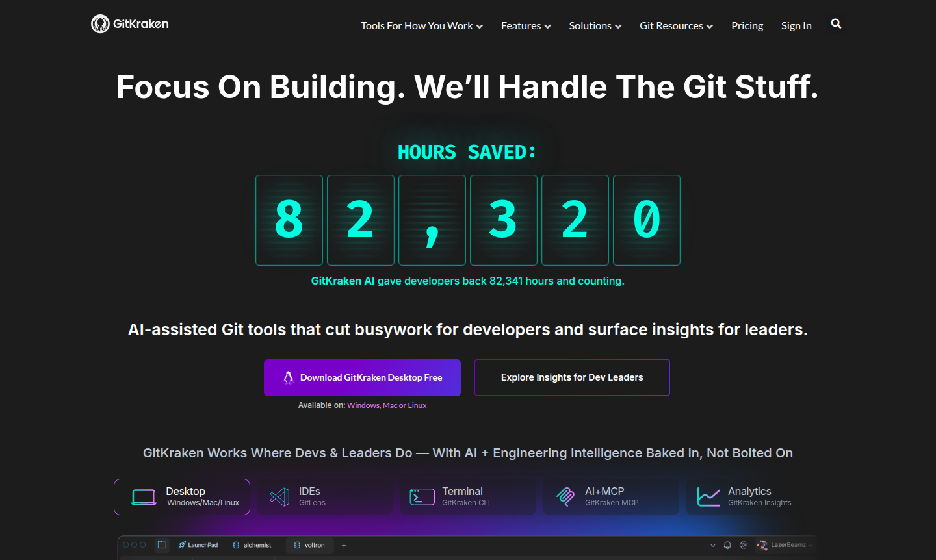
Task: Click the GitLens IDEs icon
Action: (279, 496)
